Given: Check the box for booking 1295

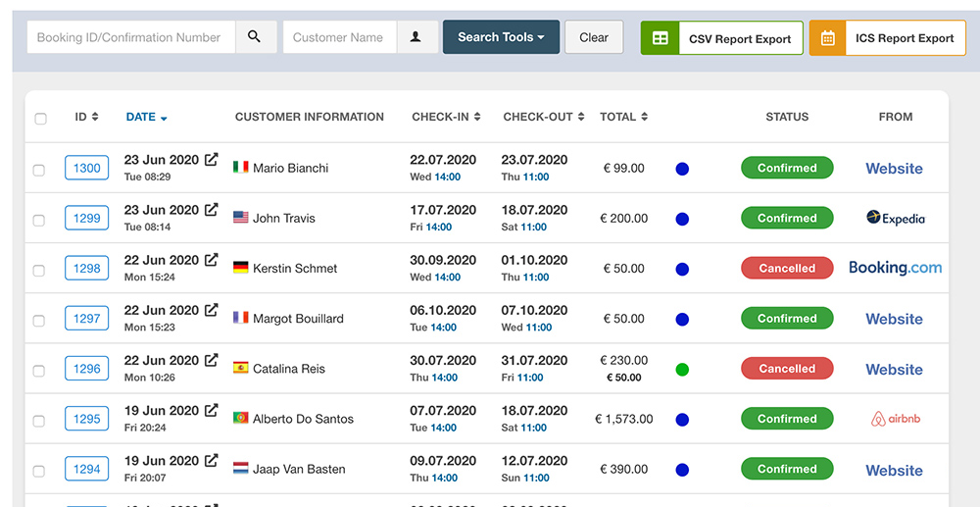Looking at the screenshot, I should 39,421.
